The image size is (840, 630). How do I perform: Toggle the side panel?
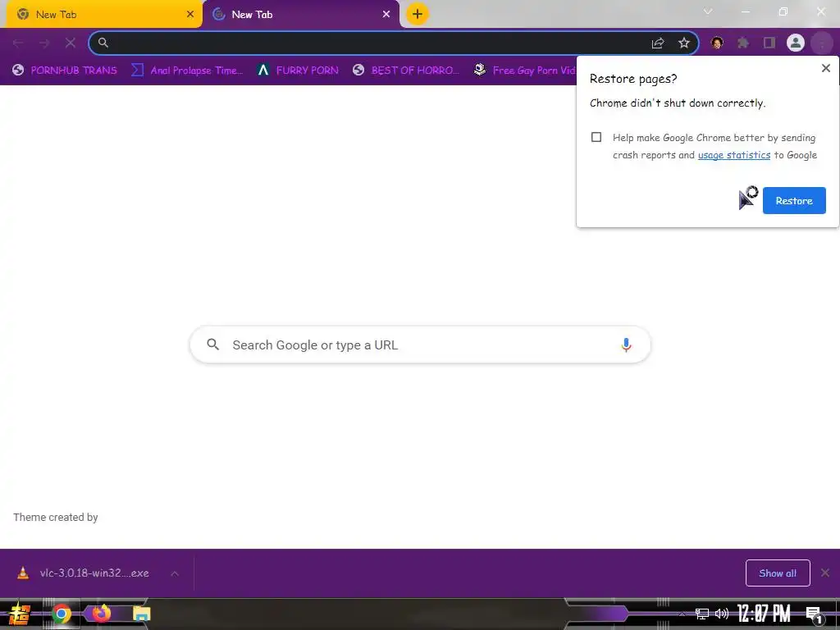(769, 43)
